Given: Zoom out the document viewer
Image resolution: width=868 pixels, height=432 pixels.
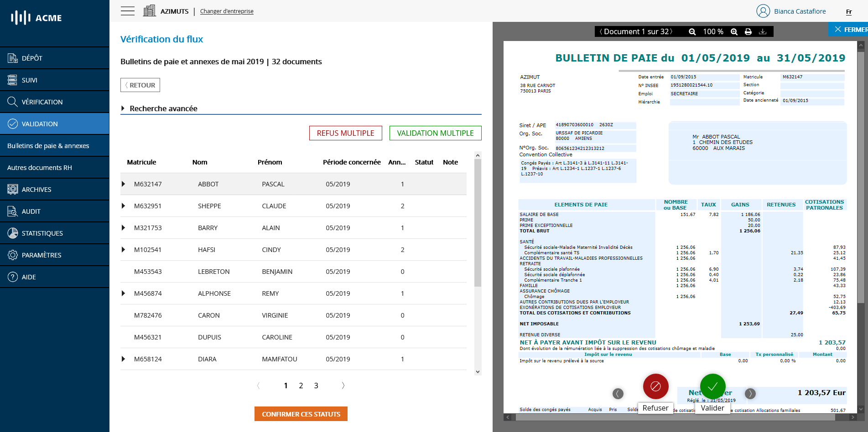Looking at the screenshot, I should point(692,32).
